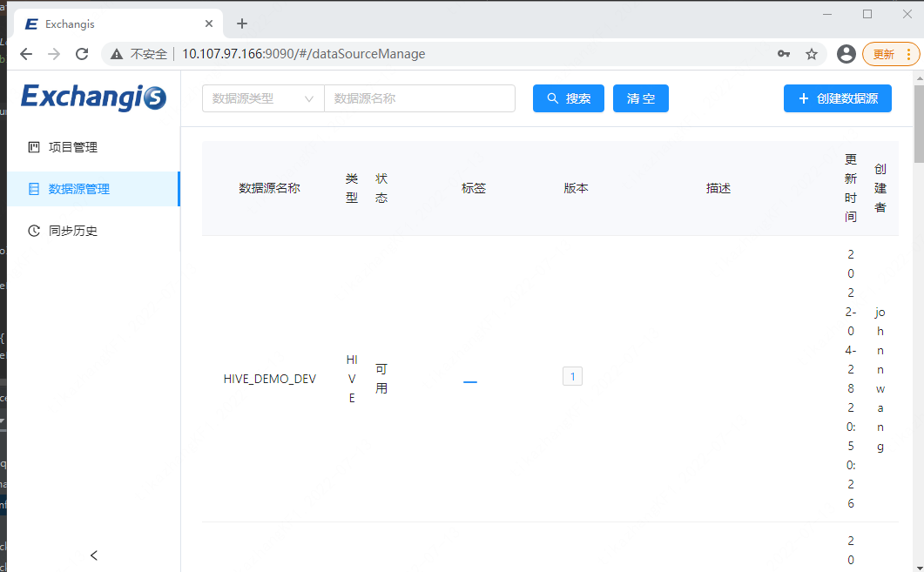Toggle the version badge for HIVE_DEMO_DEV

pyautogui.click(x=572, y=376)
